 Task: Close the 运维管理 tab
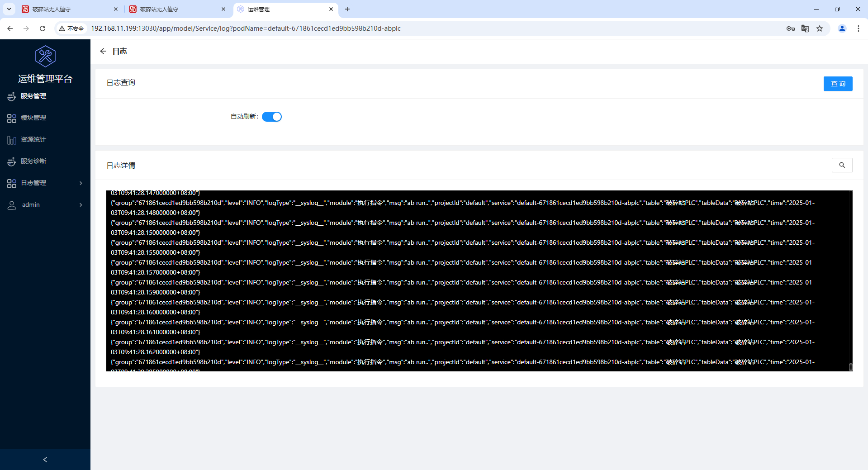click(331, 9)
